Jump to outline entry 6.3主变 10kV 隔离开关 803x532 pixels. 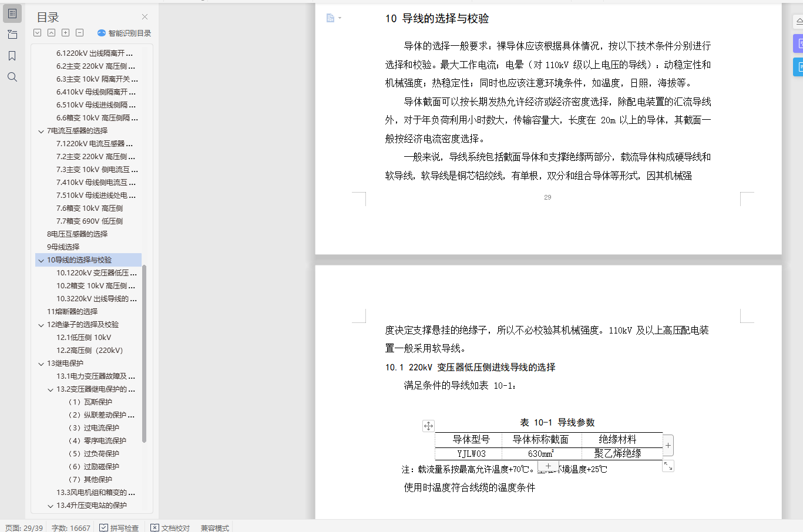point(98,79)
